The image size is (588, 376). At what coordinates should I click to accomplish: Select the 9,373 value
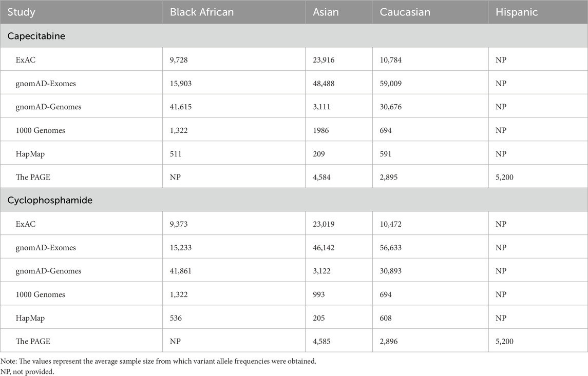(x=179, y=224)
